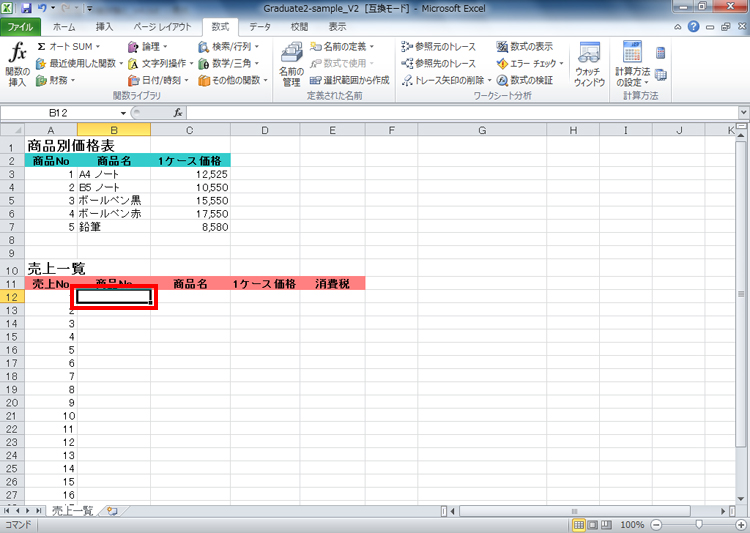Click Trace Precedents (参照元のトレース)
750x533 pixels.
point(439,46)
